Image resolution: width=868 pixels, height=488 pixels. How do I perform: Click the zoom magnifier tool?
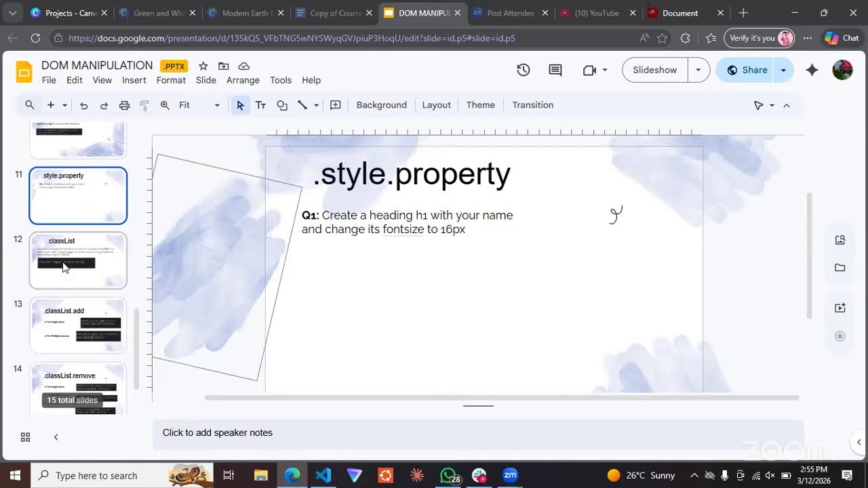[x=165, y=105]
